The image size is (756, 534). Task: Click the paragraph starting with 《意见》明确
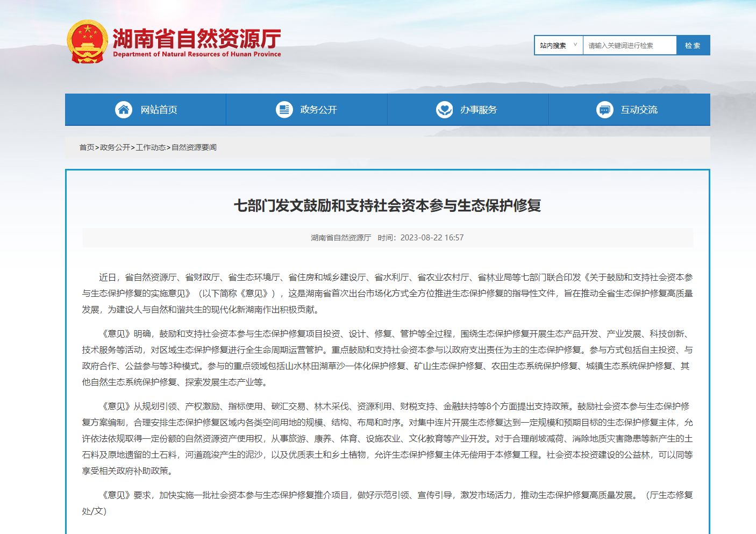(387, 358)
